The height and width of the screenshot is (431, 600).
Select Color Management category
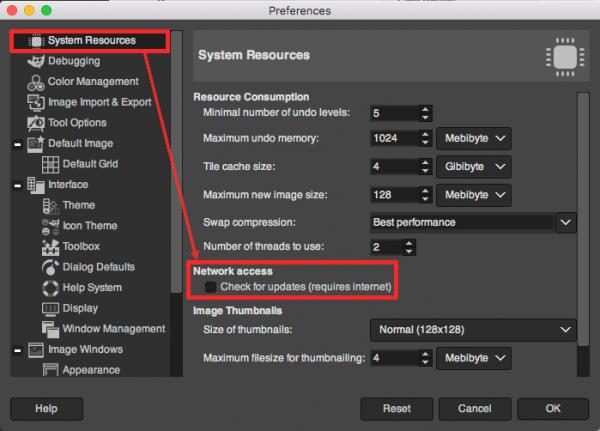93,82
